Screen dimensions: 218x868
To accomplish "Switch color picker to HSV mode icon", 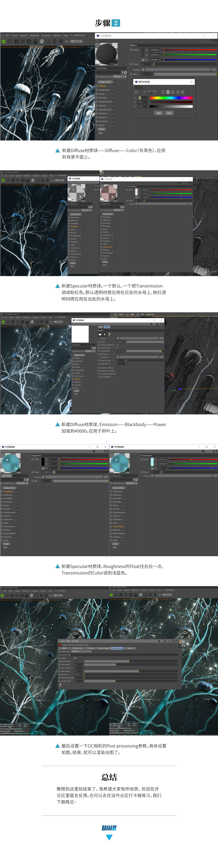I will pyautogui.click(x=168, y=92).
